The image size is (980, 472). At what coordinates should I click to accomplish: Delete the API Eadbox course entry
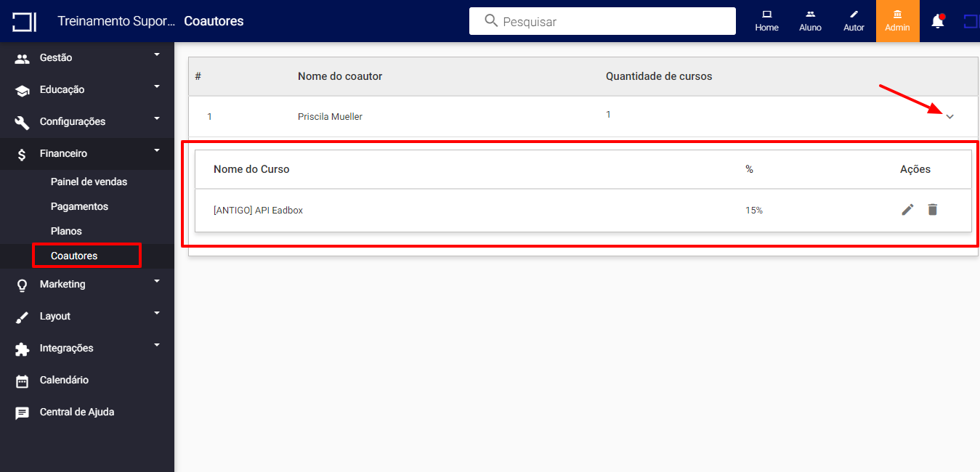click(933, 210)
